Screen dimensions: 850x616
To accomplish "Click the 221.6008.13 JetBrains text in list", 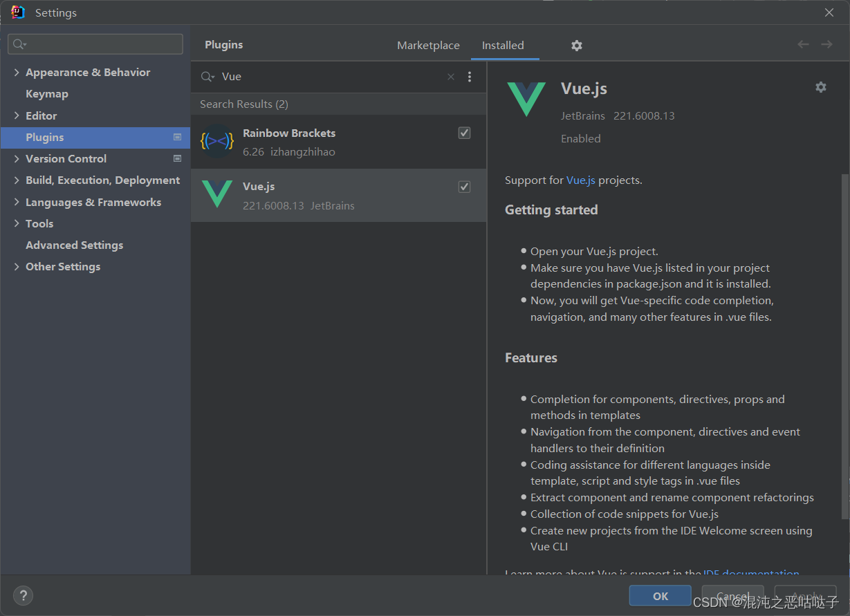I will click(x=299, y=205).
